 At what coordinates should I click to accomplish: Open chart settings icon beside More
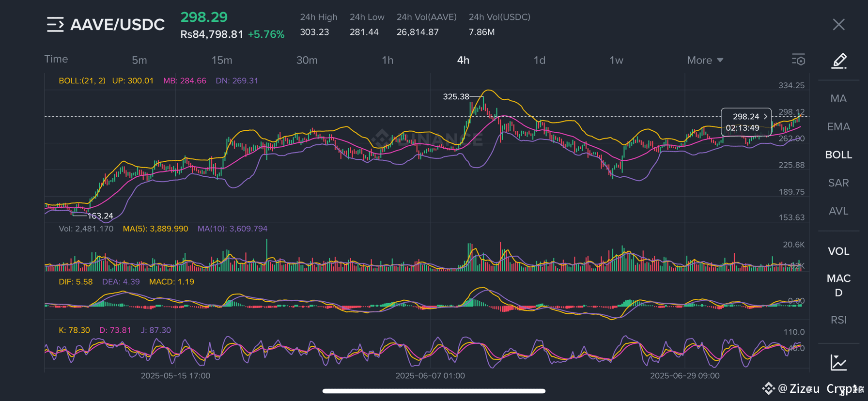click(798, 60)
